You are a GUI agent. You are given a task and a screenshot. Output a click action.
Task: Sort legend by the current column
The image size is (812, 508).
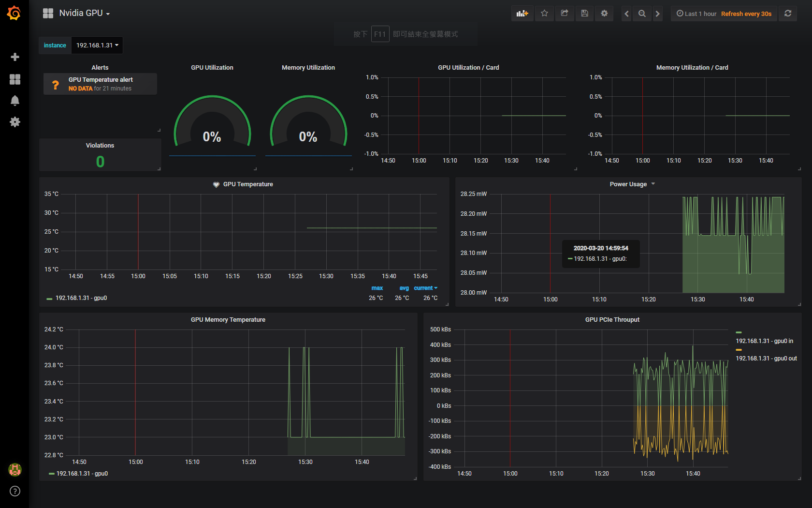click(425, 288)
